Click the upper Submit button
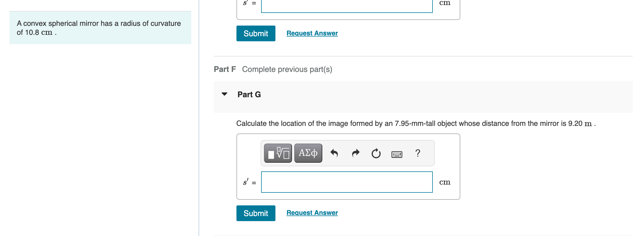 pos(256,33)
